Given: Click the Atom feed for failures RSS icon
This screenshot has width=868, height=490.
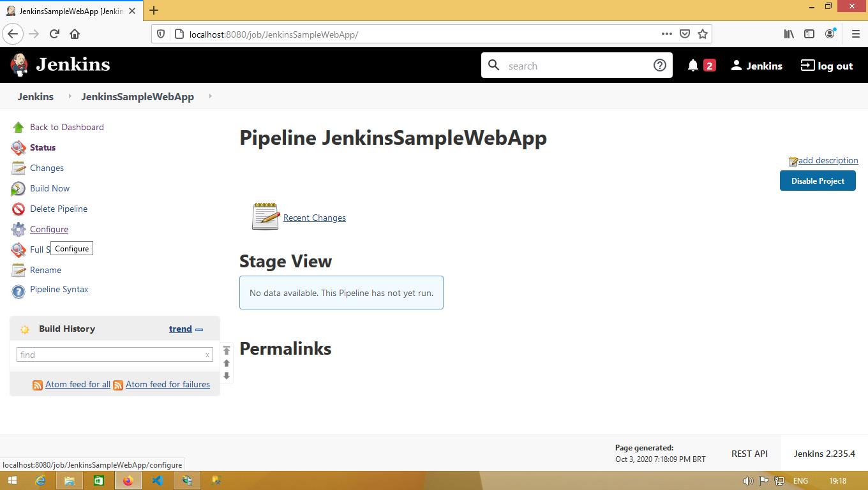Looking at the screenshot, I should 118,385.
